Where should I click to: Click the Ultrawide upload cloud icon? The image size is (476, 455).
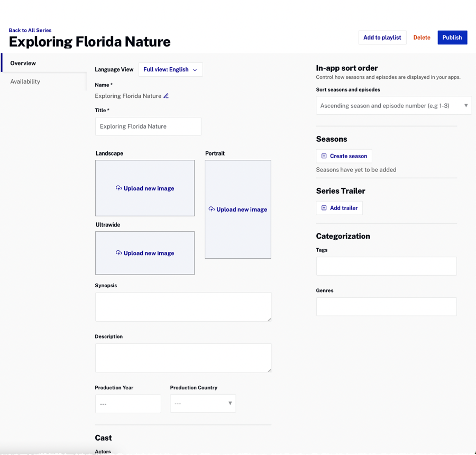tap(119, 253)
